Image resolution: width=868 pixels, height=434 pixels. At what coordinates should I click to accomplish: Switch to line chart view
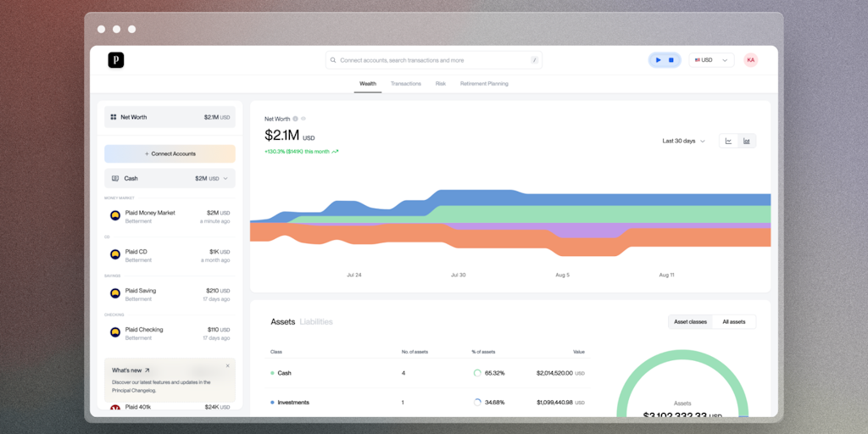(x=728, y=142)
